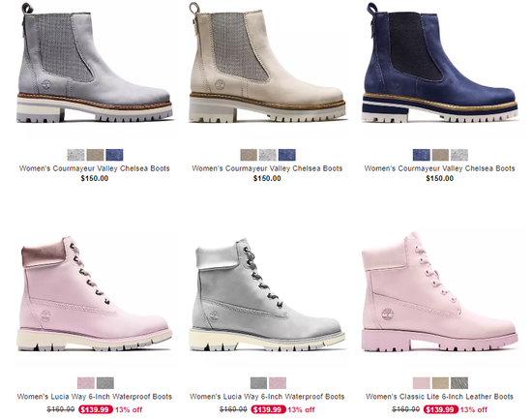Image resolution: width=532 pixels, height=419 pixels.
Task: Select the tan swatch under the navy Chelsea boot
Action: point(440,155)
